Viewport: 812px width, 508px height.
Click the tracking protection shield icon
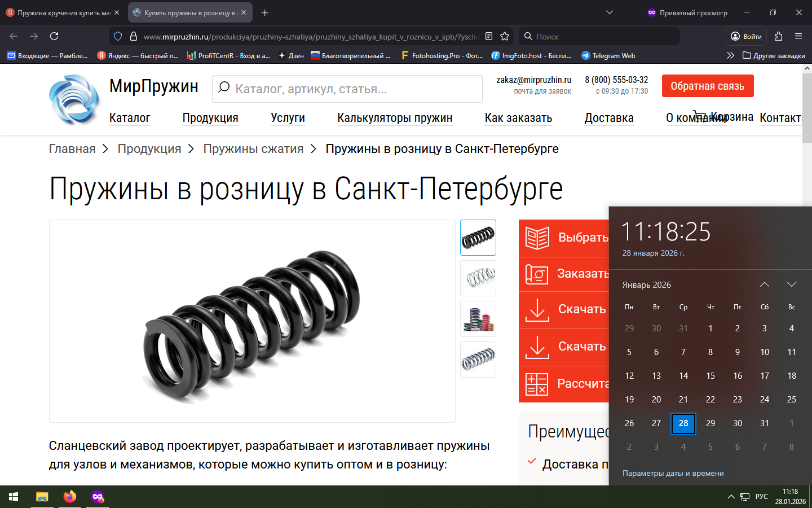pyautogui.click(x=118, y=36)
